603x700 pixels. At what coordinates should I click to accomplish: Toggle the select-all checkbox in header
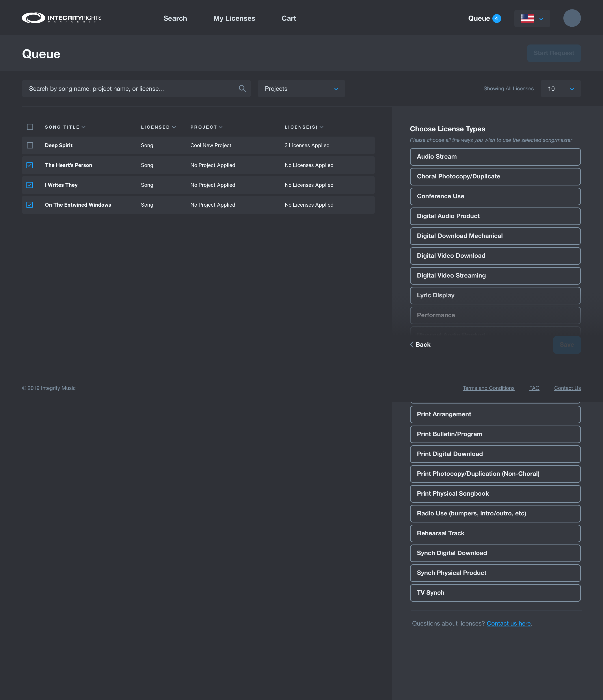tap(30, 127)
